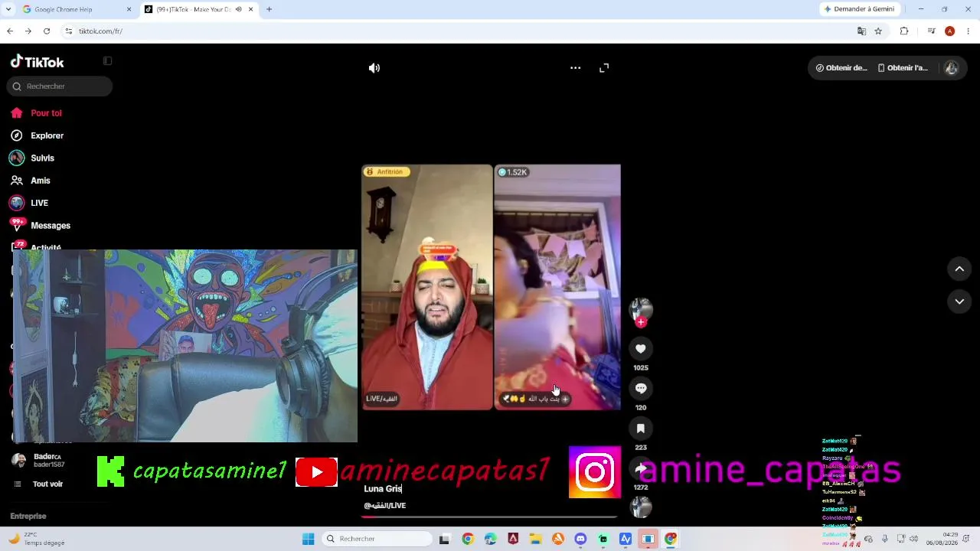The height and width of the screenshot is (551, 980).
Task: Open the weather widget on the taskbar
Action: [37, 539]
